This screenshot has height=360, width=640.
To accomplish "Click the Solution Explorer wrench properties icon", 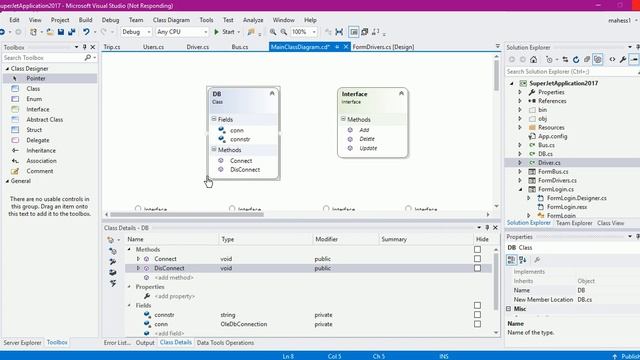I will [623, 60].
